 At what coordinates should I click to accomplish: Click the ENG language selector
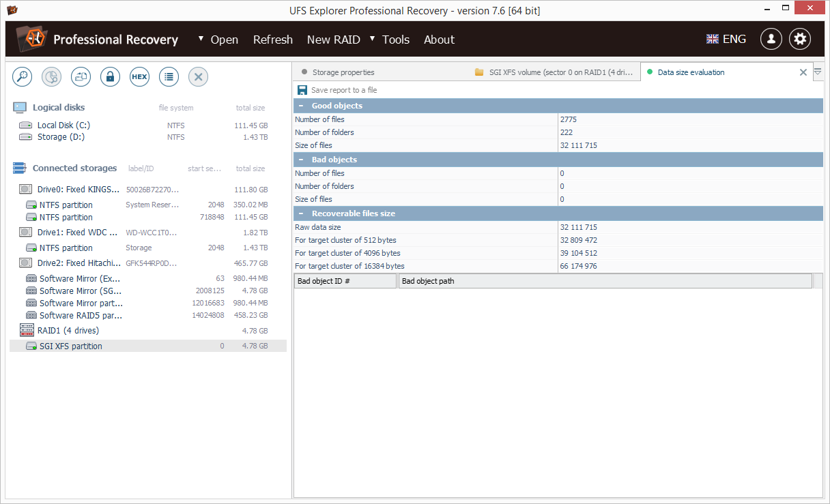734,39
